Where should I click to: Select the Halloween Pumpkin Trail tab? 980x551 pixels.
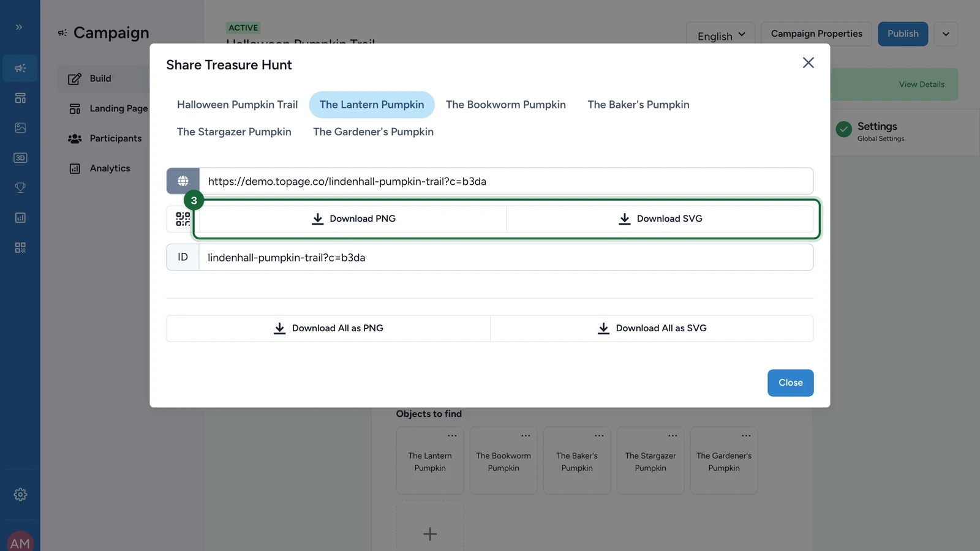237,105
